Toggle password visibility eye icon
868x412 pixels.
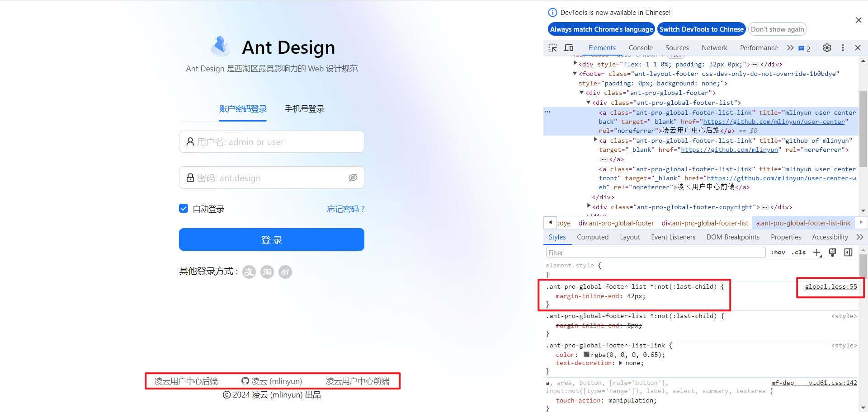pos(353,178)
